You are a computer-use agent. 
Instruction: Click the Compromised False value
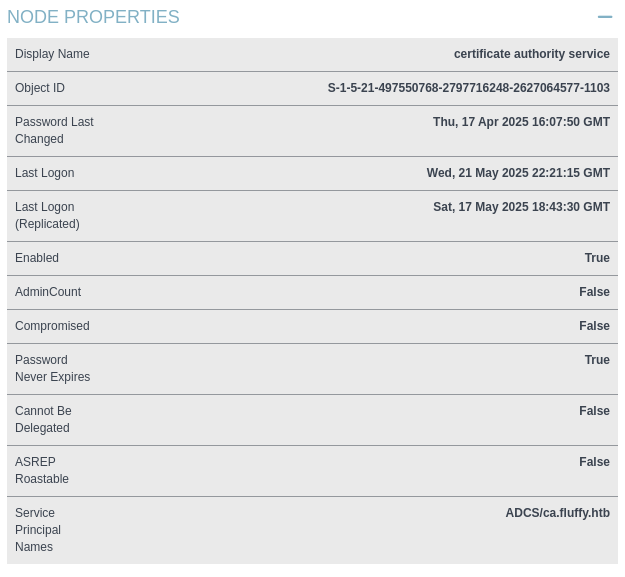[x=594, y=326]
